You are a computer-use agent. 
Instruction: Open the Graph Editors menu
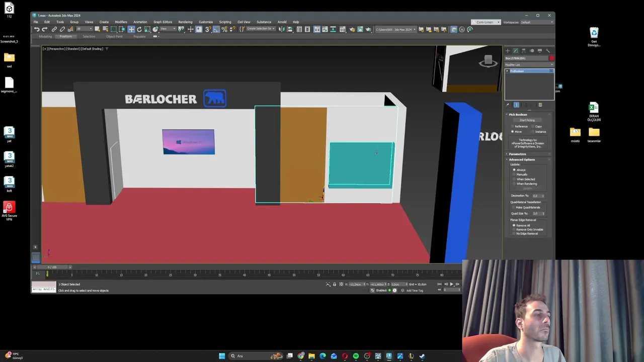[x=163, y=22]
